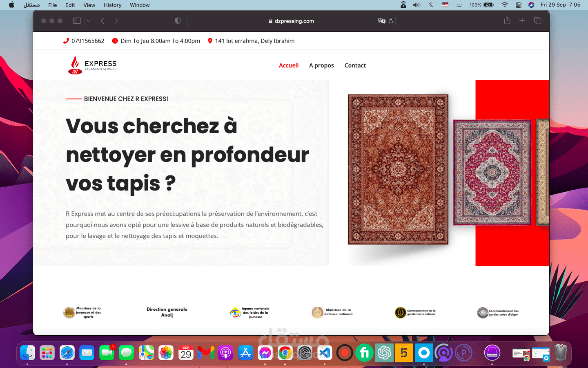This screenshot has width=588, height=368.
Task: Open the privacy report shield icon
Action: click(x=178, y=21)
